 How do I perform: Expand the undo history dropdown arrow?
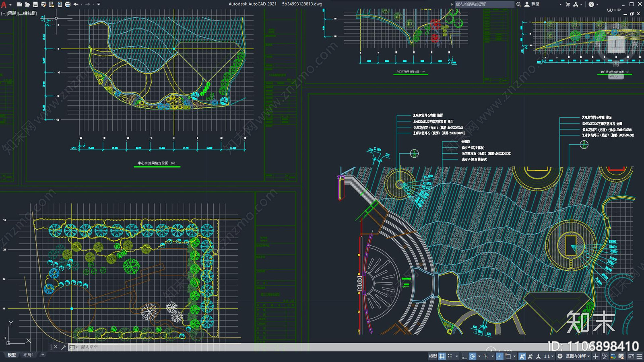(81, 4)
